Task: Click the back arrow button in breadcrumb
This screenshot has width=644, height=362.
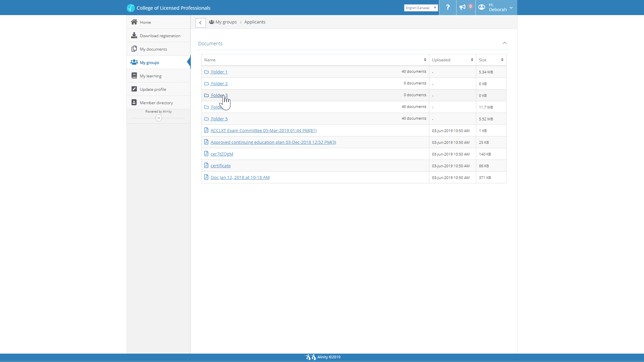Action: click(x=201, y=22)
